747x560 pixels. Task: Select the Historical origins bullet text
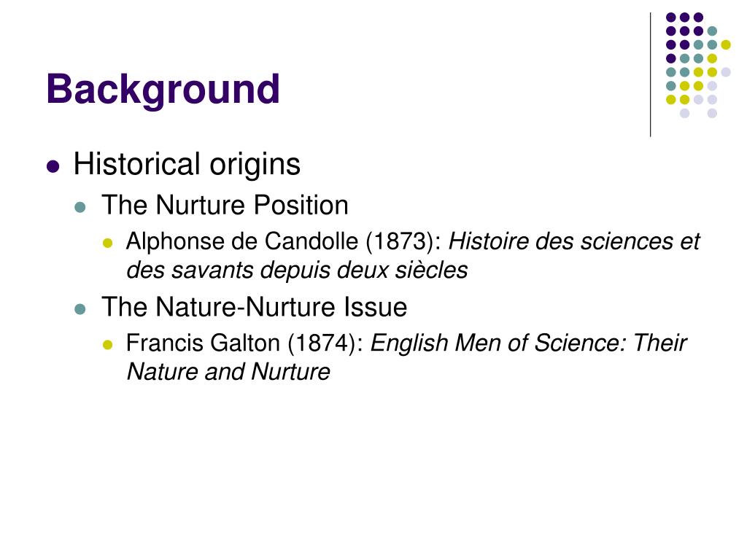click(187, 165)
